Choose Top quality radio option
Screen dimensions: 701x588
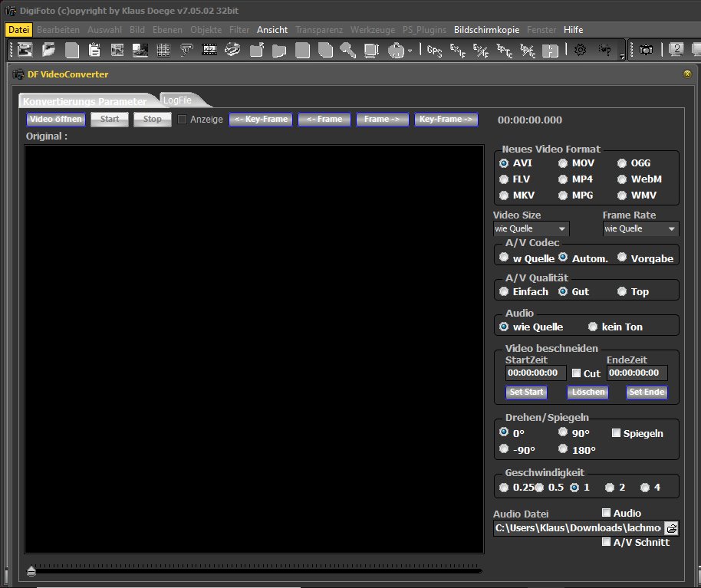[x=622, y=291]
